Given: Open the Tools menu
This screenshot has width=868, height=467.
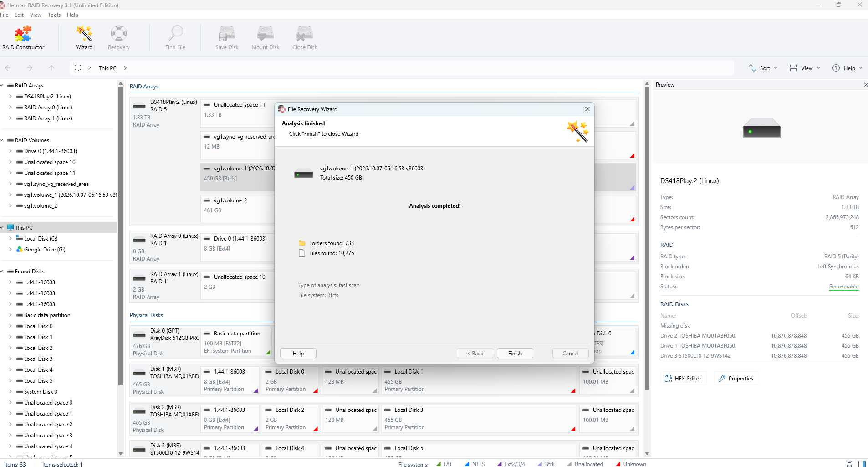Looking at the screenshot, I should [x=54, y=15].
